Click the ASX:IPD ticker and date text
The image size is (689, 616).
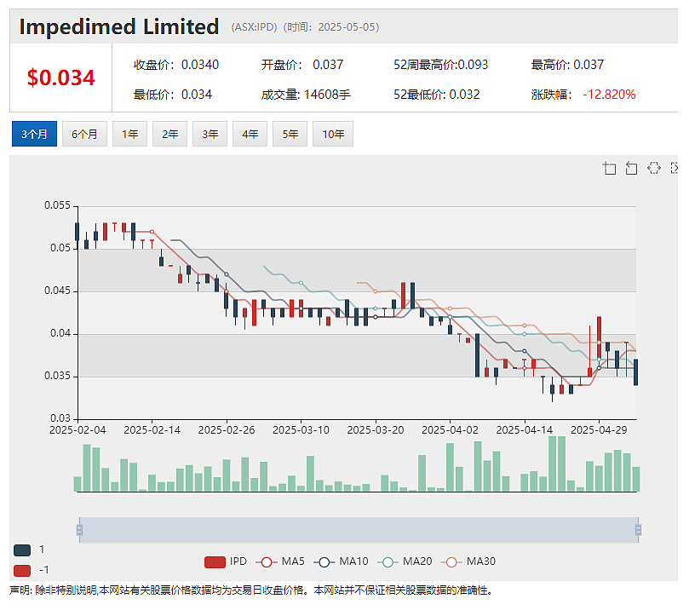pos(305,27)
